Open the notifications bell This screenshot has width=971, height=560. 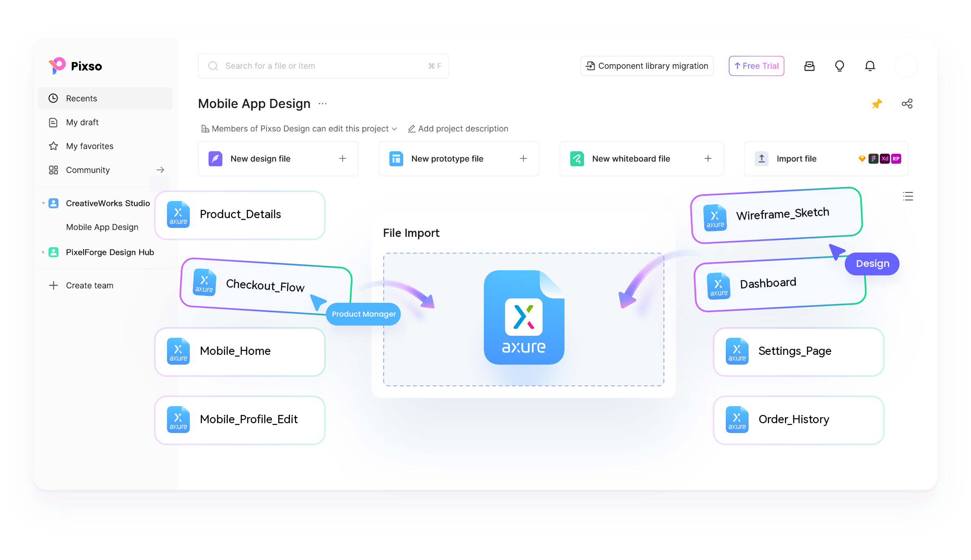coord(870,66)
